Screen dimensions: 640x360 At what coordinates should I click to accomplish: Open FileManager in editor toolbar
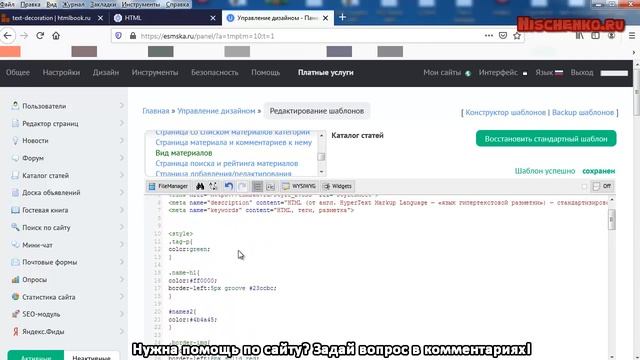(x=168, y=186)
